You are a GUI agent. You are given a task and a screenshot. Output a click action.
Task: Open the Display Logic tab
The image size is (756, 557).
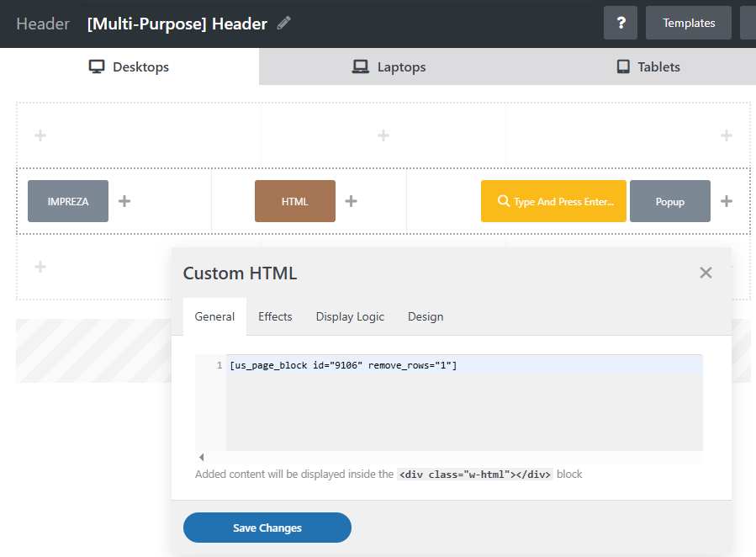(x=350, y=317)
